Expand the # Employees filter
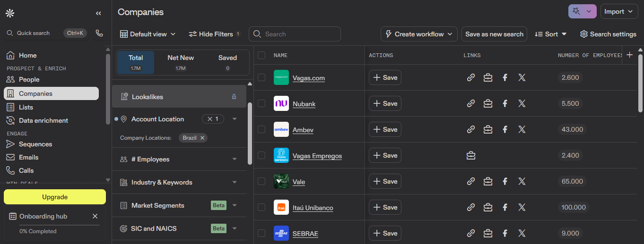The height and width of the screenshot is (244, 644). 235,159
